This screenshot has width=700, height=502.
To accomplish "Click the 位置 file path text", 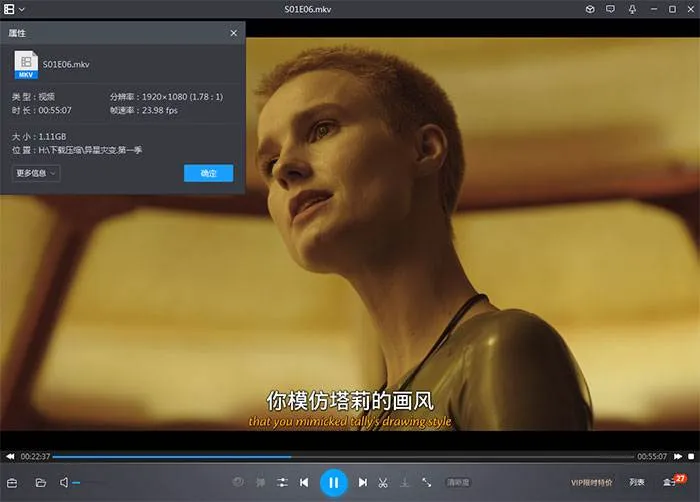I will 77,150.
